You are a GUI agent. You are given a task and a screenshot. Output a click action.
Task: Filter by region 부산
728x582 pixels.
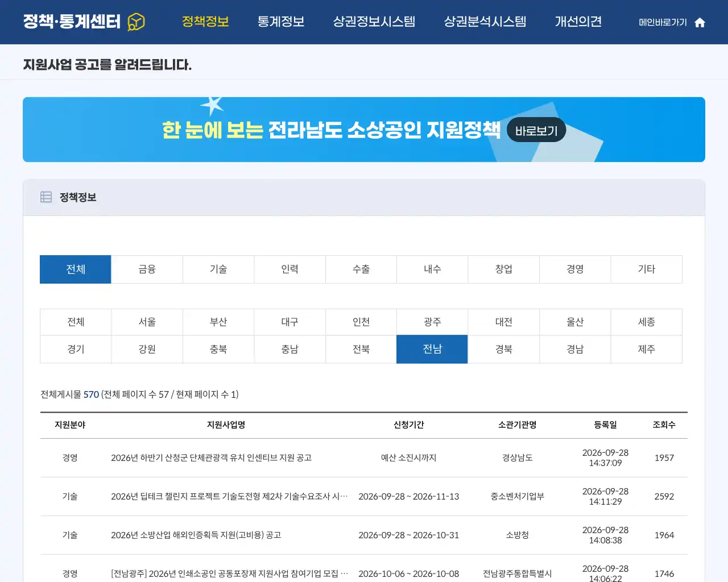(x=218, y=322)
